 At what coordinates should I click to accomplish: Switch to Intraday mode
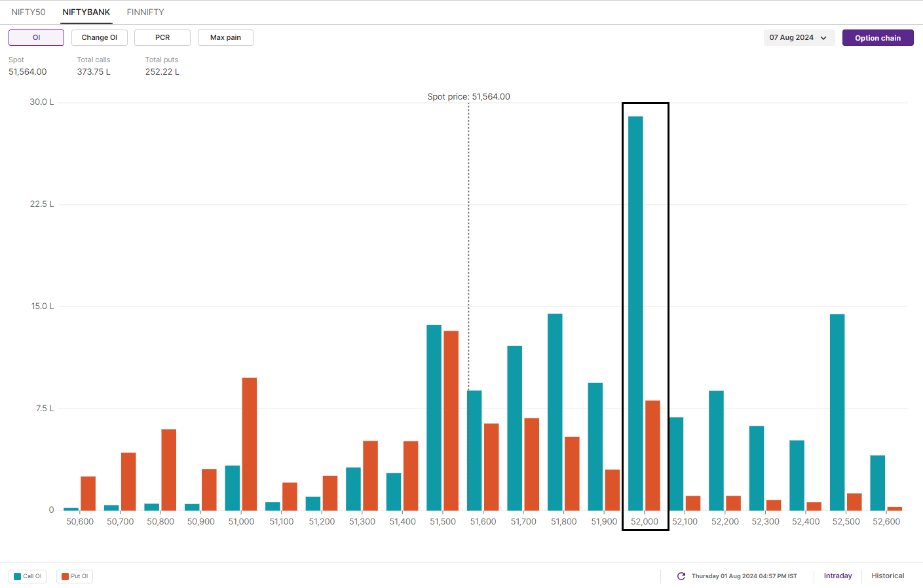click(838, 576)
